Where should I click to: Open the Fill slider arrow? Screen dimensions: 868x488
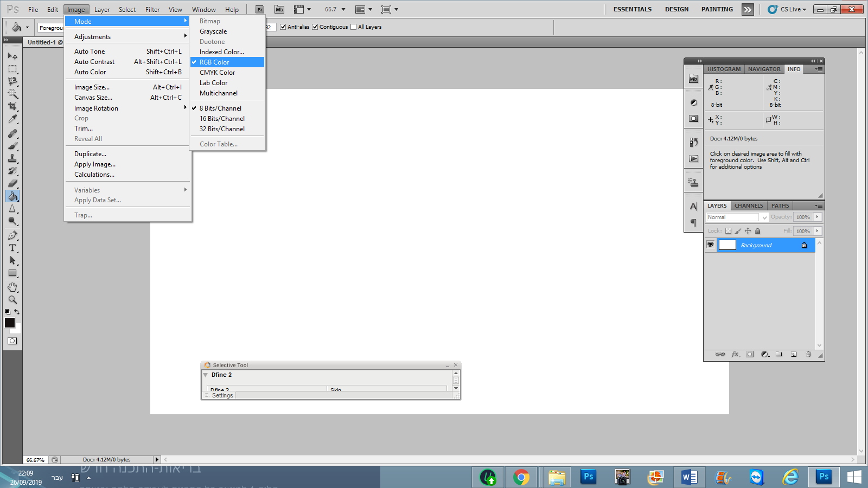click(817, 231)
